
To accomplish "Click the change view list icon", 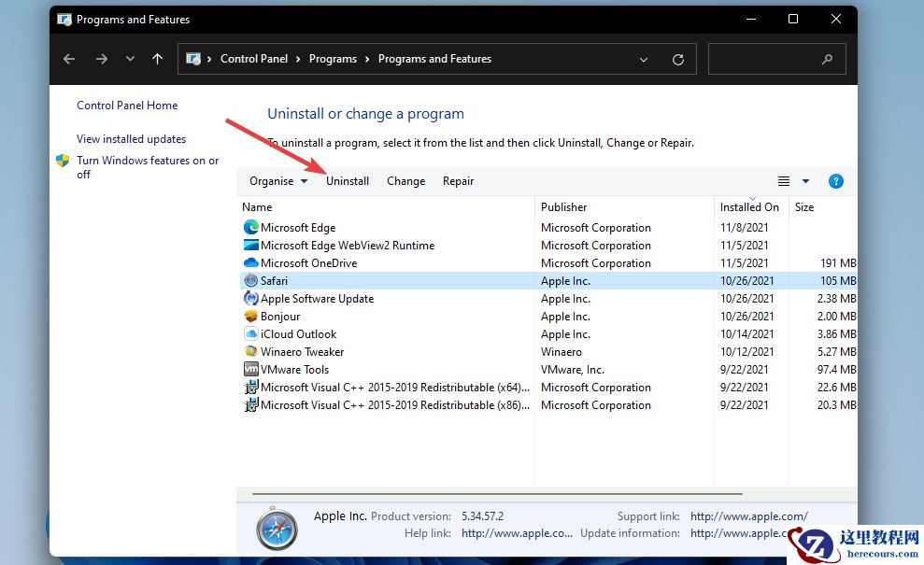I will point(784,180).
